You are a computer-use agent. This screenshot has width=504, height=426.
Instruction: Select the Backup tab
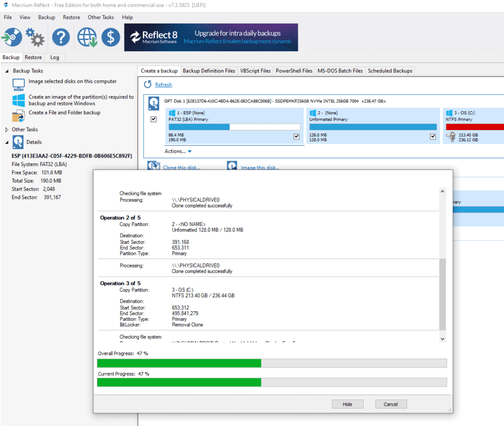(x=11, y=57)
